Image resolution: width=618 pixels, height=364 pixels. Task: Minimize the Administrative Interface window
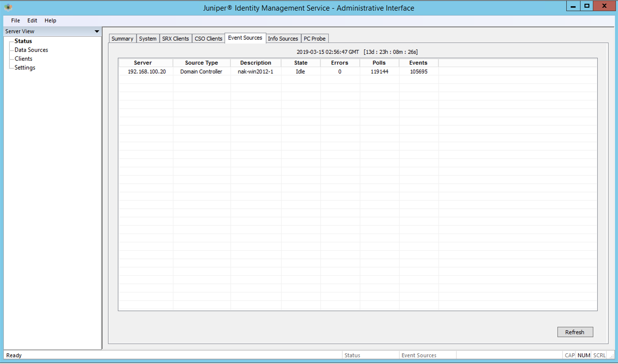click(573, 6)
